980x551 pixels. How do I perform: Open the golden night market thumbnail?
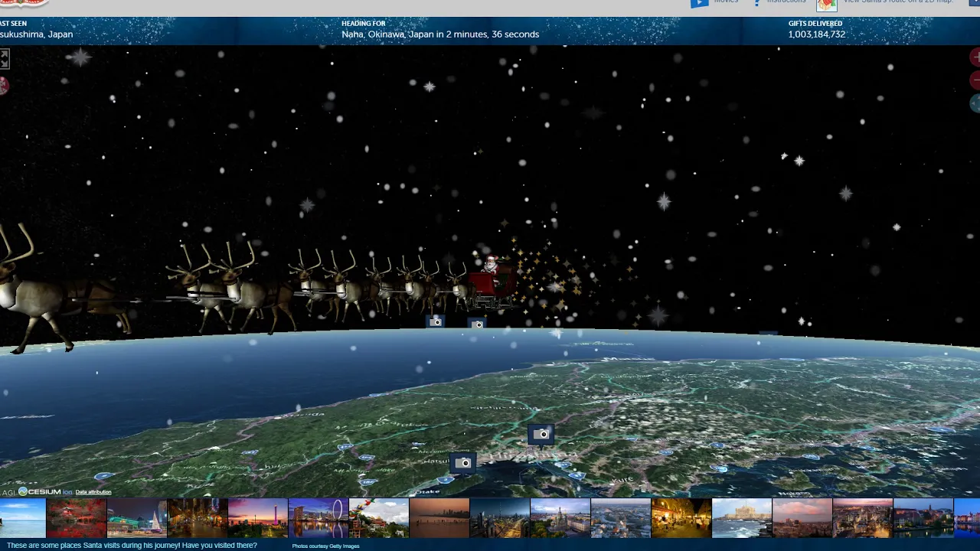click(x=681, y=518)
